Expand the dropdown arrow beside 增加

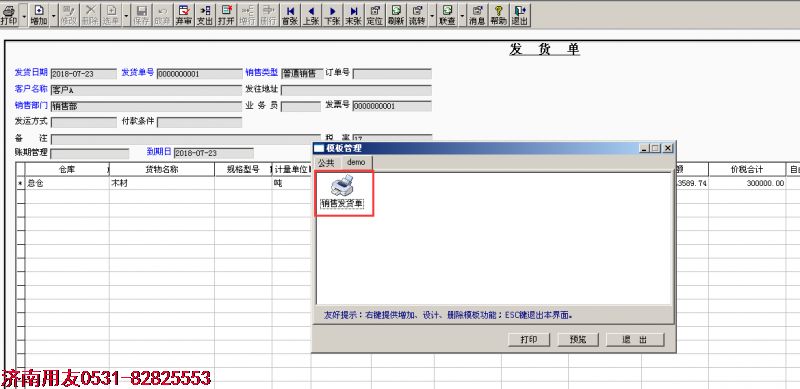tap(54, 15)
